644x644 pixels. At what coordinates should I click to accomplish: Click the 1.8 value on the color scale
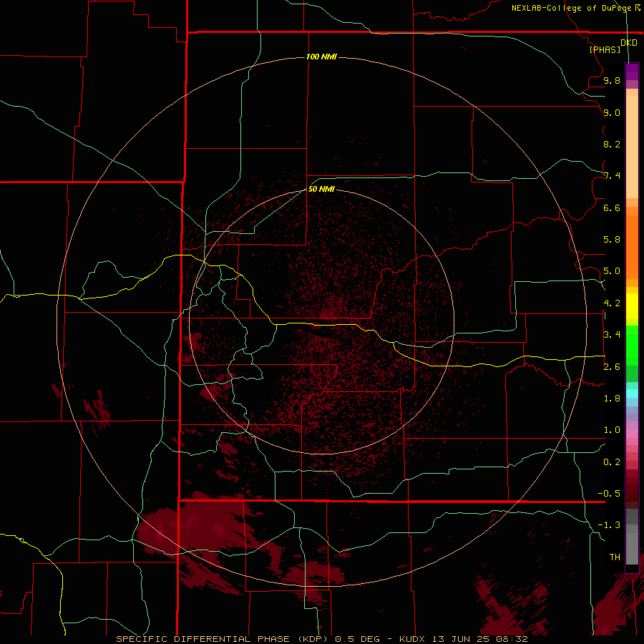pyautogui.click(x=612, y=399)
